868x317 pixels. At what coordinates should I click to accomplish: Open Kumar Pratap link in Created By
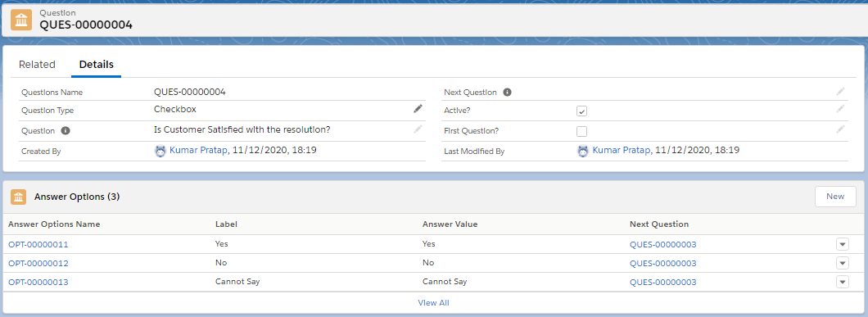point(199,150)
